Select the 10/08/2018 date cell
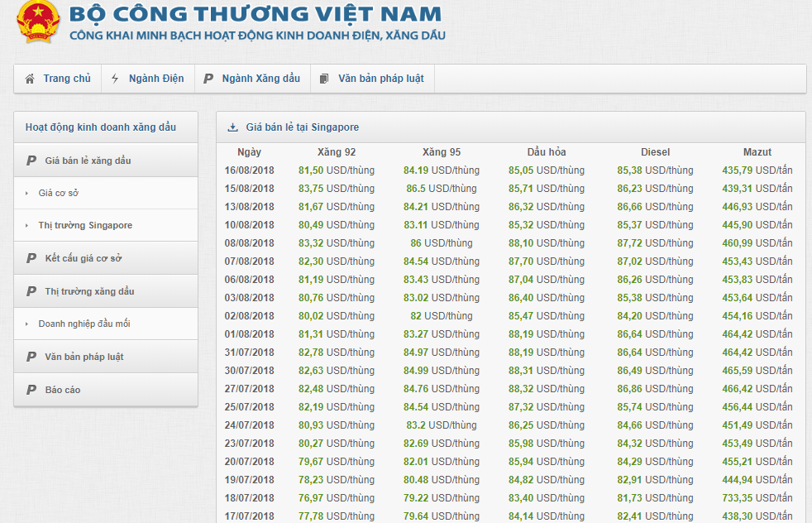812x523 pixels. coord(249,225)
